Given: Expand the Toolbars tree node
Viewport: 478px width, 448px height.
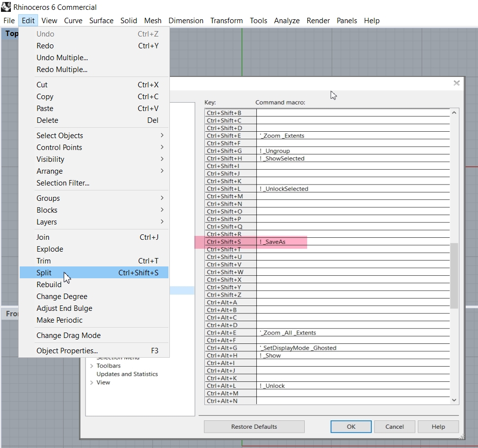Looking at the screenshot, I should point(93,366).
